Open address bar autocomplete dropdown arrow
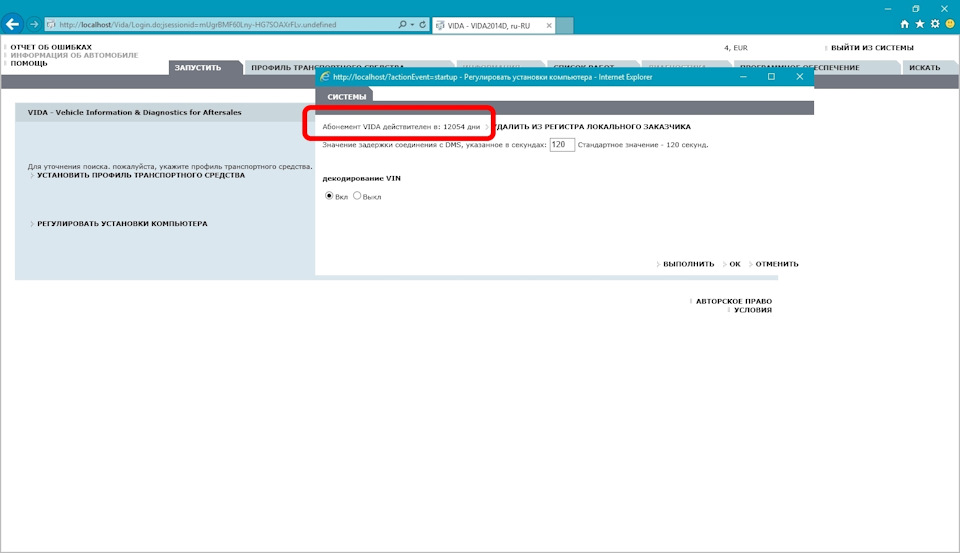 coord(412,24)
